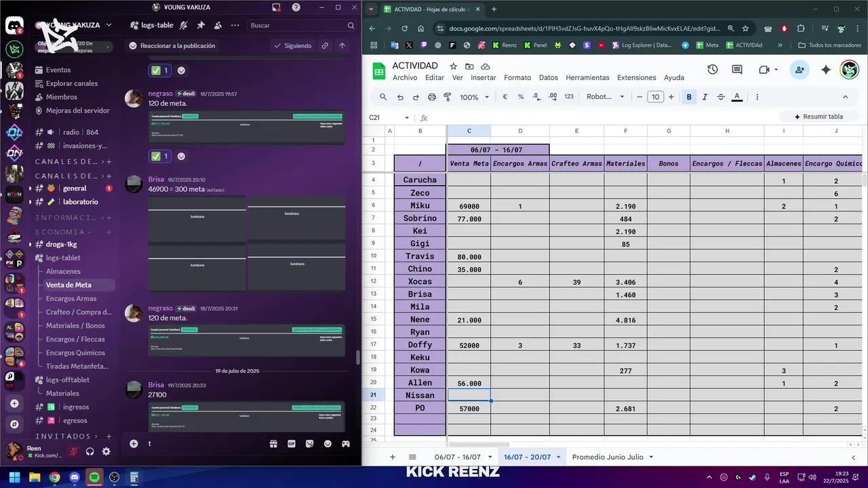This screenshot has height=488, width=868.
Task: Open the Herramientas menu
Action: point(587,78)
